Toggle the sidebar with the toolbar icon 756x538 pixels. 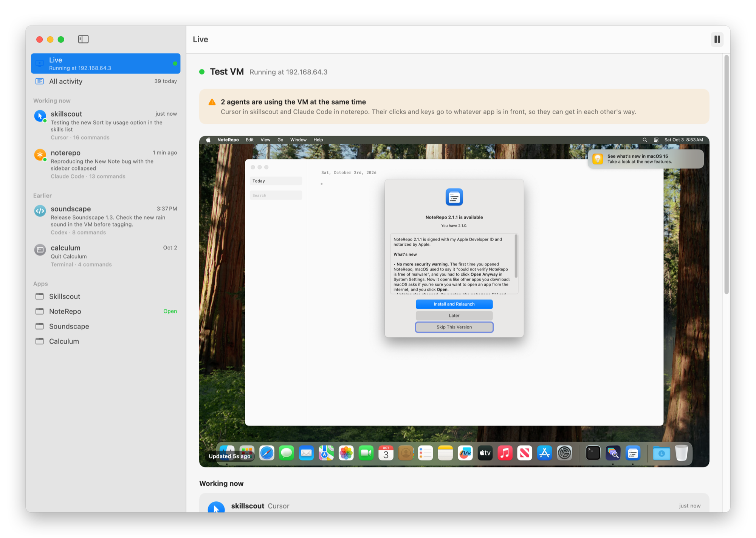pos(83,39)
